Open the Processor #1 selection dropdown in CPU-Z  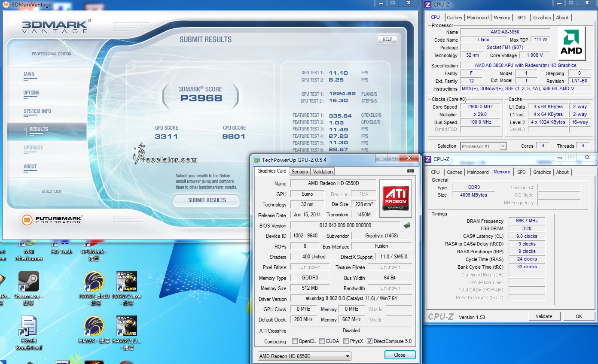click(x=483, y=146)
